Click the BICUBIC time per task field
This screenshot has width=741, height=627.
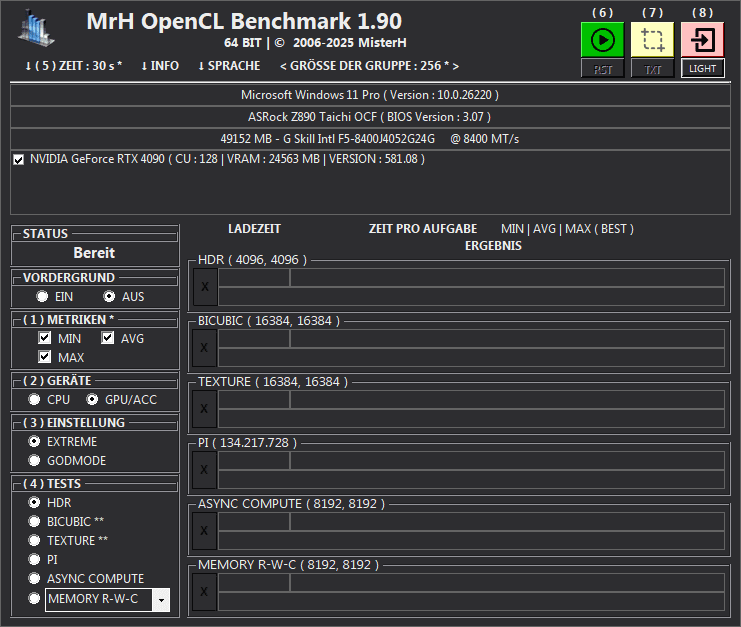[507, 339]
